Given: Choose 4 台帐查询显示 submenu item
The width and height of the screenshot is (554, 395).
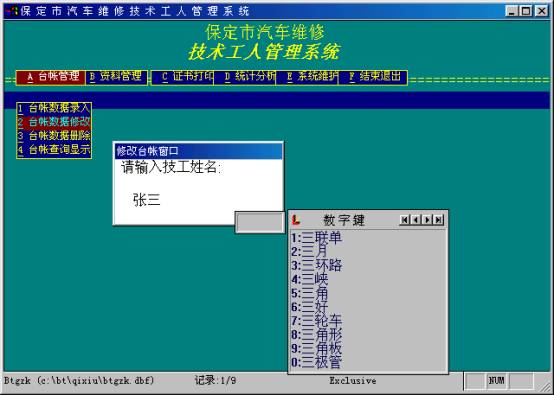Looking at the screenshot, I should [x=54, y=149].
